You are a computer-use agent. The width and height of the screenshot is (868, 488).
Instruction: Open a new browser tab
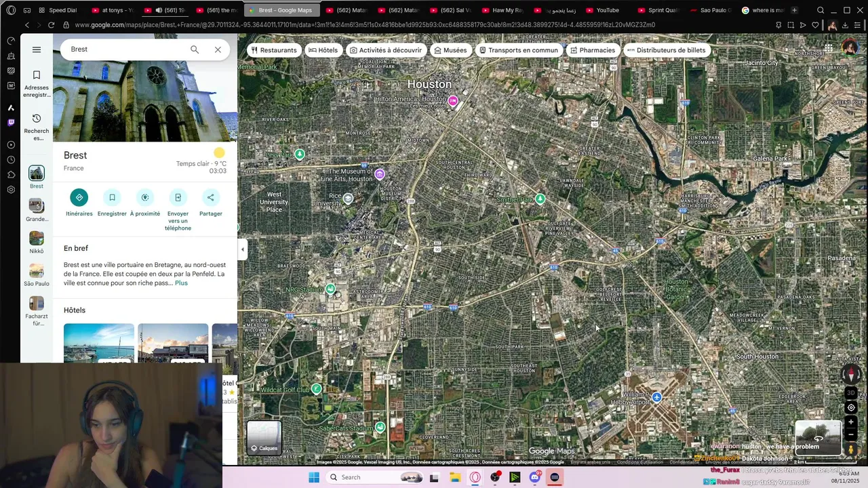click(794, 10)
